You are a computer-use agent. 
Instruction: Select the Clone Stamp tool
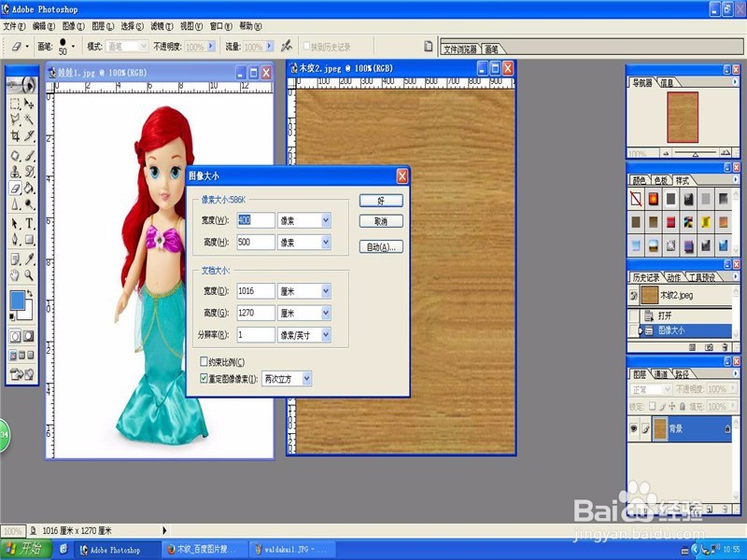click(15, 172)
